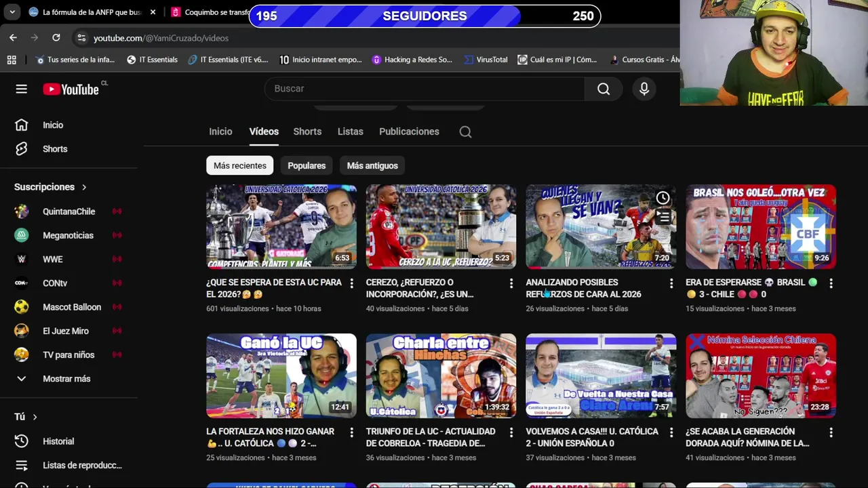Open Hacking a Redes bookmark
Screen dimensions: 868x488
click(x=412, y=60)
